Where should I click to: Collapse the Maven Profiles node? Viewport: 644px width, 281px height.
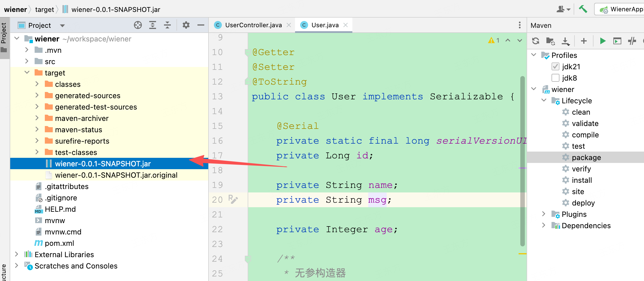tap(534, 55)
